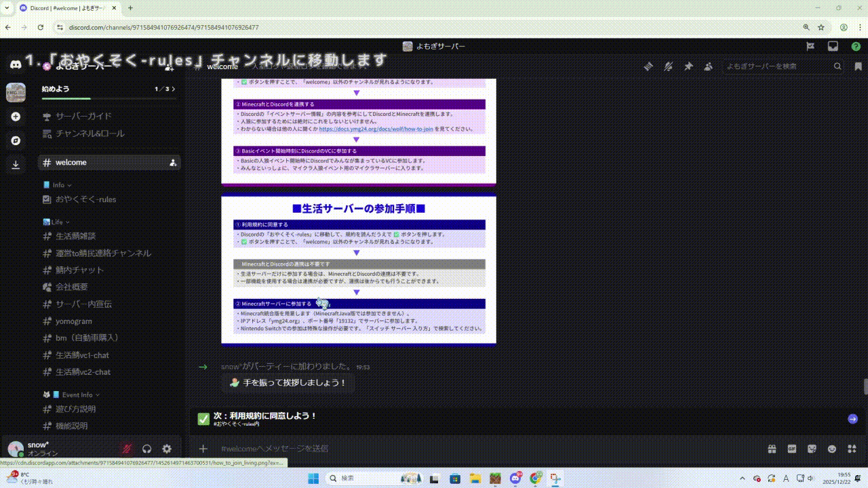Toggle the member list icon
The image size is (868, 488).
coord(708,66)
